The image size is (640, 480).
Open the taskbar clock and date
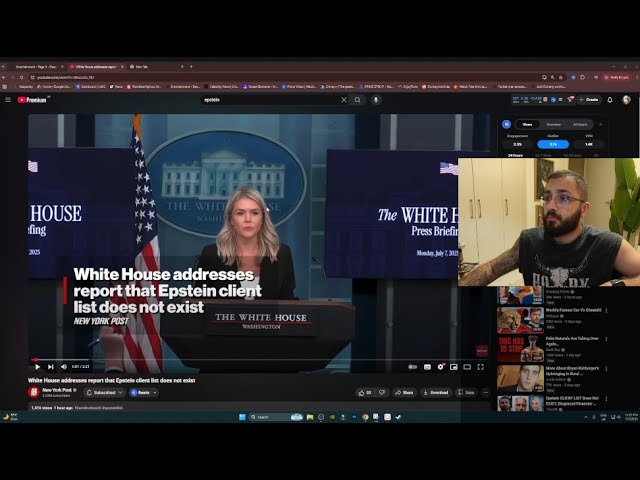(631, 417)
